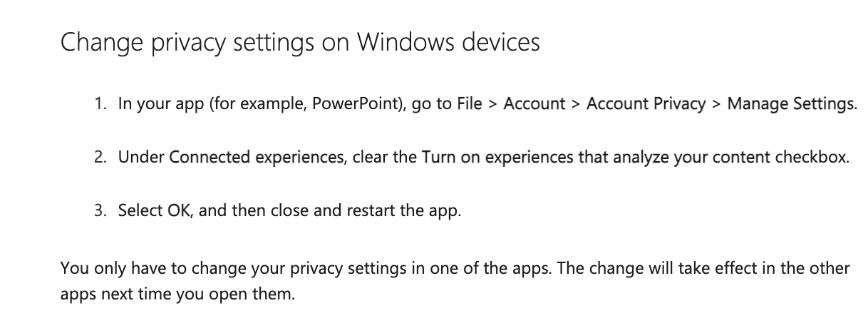Viewport: 868px width, 333px height.
Task: Click the list number "3."
Action: click(x=100, y=212)
